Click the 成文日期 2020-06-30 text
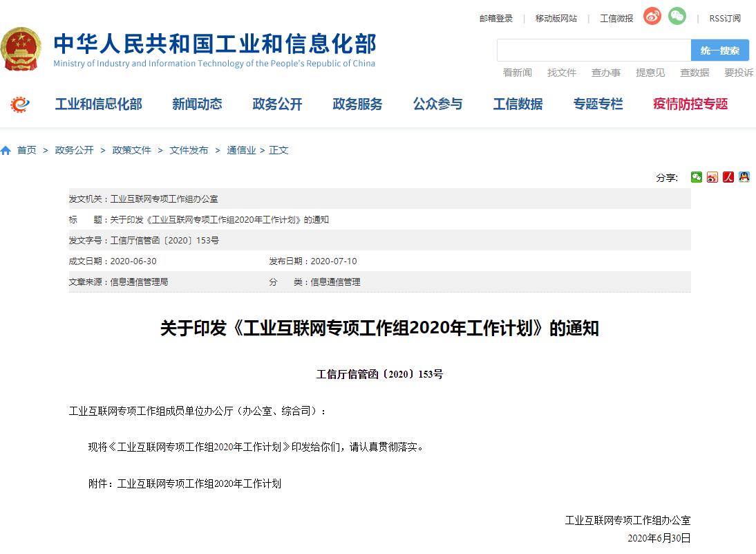Viewport: 756px width, 554px height. click(x=113, y=261)
